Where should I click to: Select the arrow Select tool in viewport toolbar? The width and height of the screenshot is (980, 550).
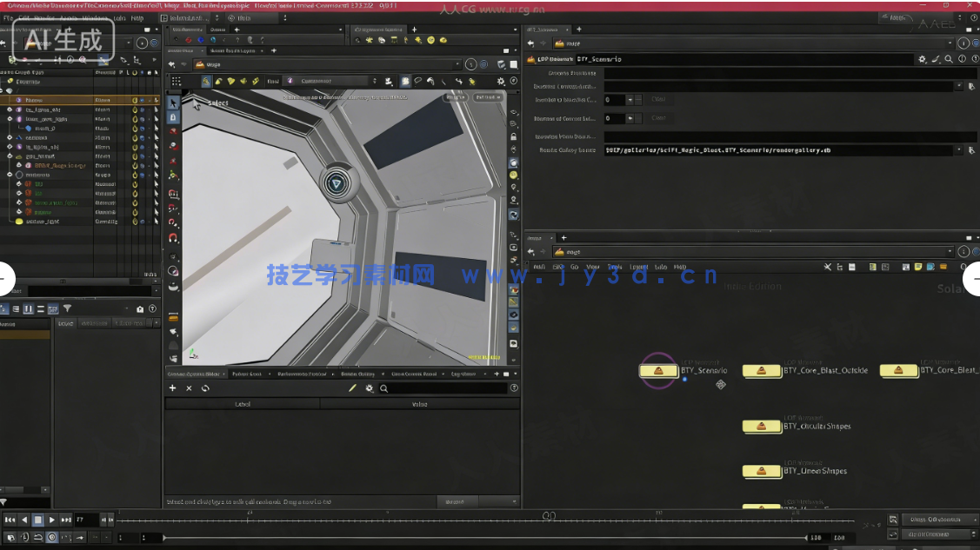pyautogui.click(x=173, y=103)
